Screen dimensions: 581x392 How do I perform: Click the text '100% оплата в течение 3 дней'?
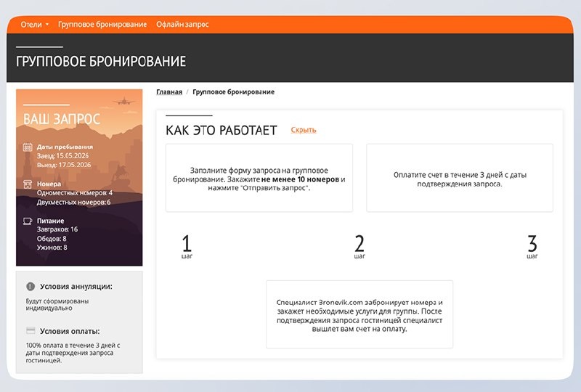coord(73,352)
